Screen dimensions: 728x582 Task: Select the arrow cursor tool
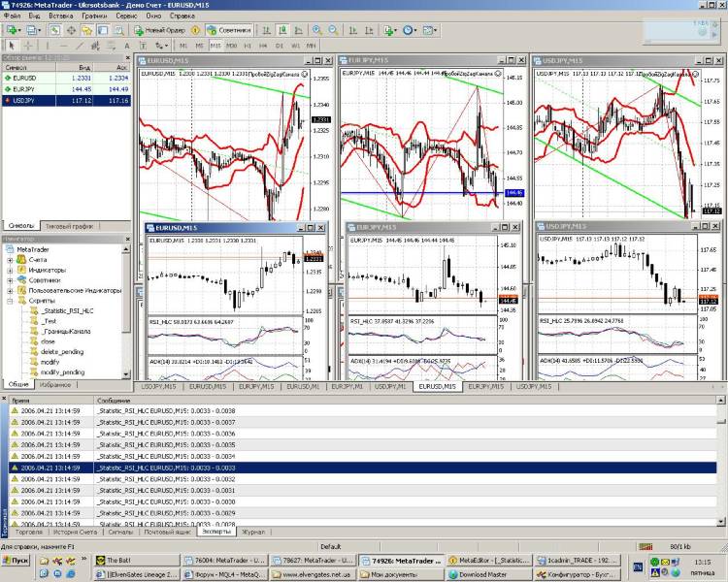pyautogui.click(x=12, y=46)
